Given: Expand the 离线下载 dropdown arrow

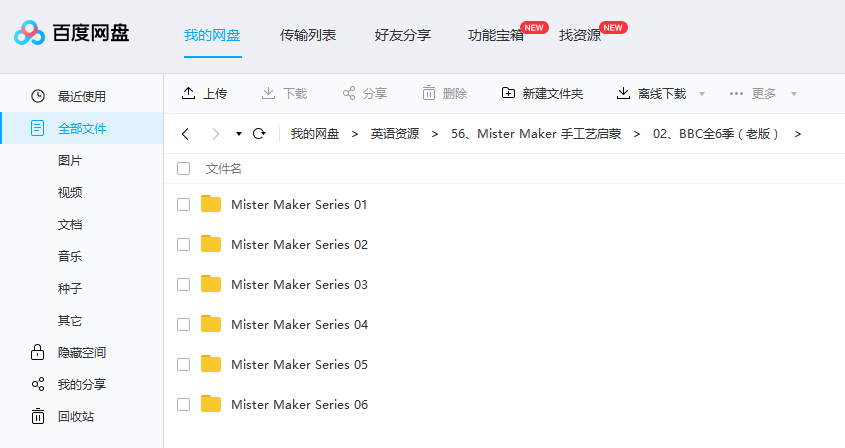Looking at the screenshot, I should [x=702, y=94].
